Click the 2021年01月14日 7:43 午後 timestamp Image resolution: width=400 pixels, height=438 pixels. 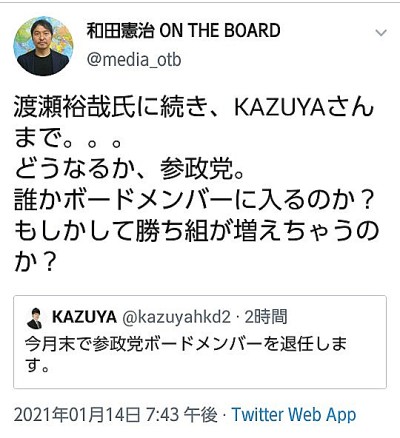click(x=116, y=415)
